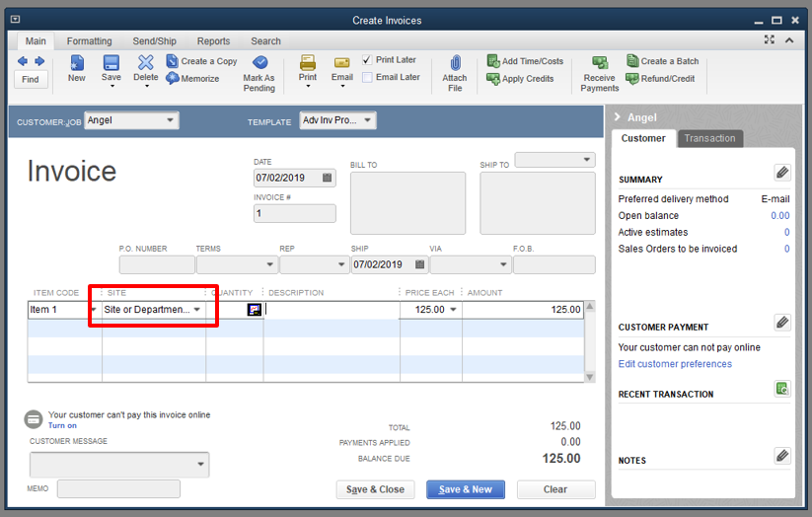Click the P.O. Number field
812x517 pixels.
pos(157,264)
